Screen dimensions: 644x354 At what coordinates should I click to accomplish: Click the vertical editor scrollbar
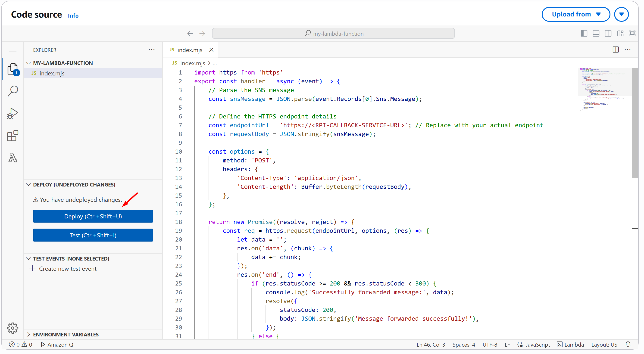pos(635,123)
